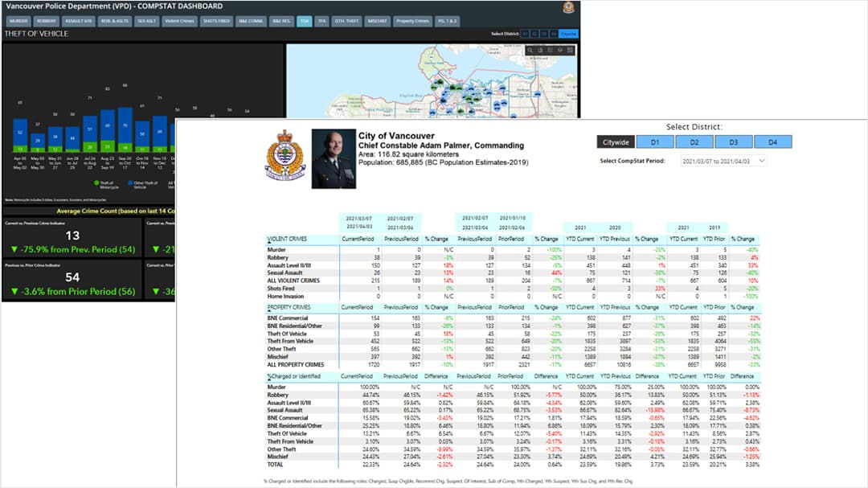The width and height of the screenshot is (868, 488).
Task: Click the map settings gear icon
Action: (x=559, y=49)
